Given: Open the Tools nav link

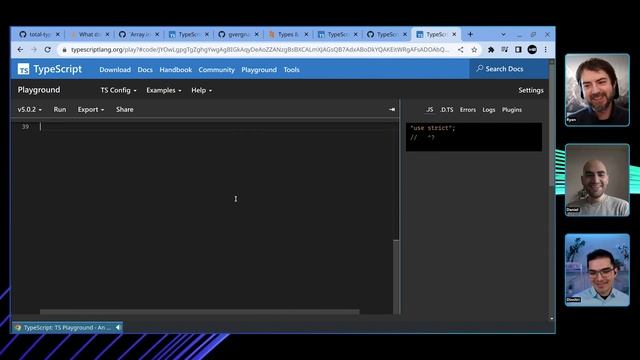Looking at the screenshot, I should point(291,70).
